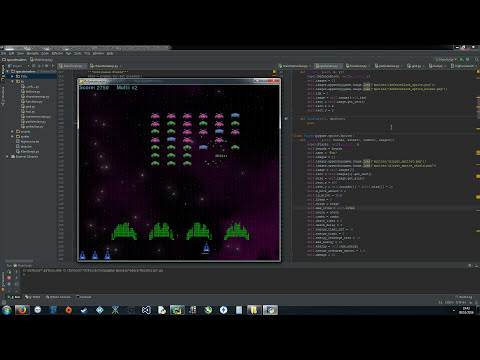Open the Windows Start button
This screenshot has height=360, width=480.
coord(7,310)
